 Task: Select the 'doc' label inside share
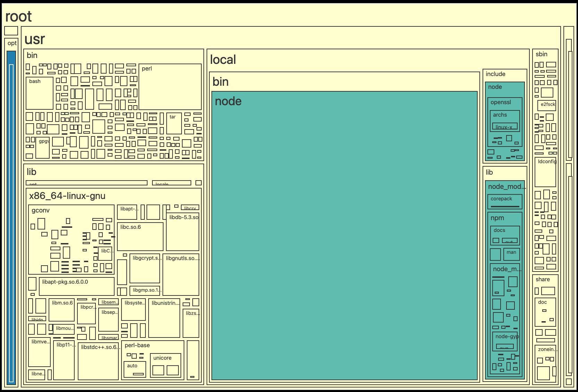point(542,302)
